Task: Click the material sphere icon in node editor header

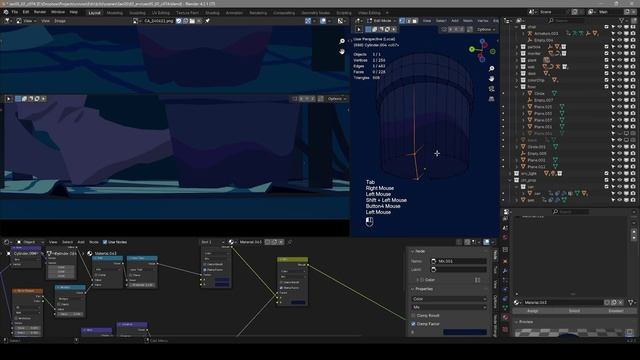Action: pos(231,242)
